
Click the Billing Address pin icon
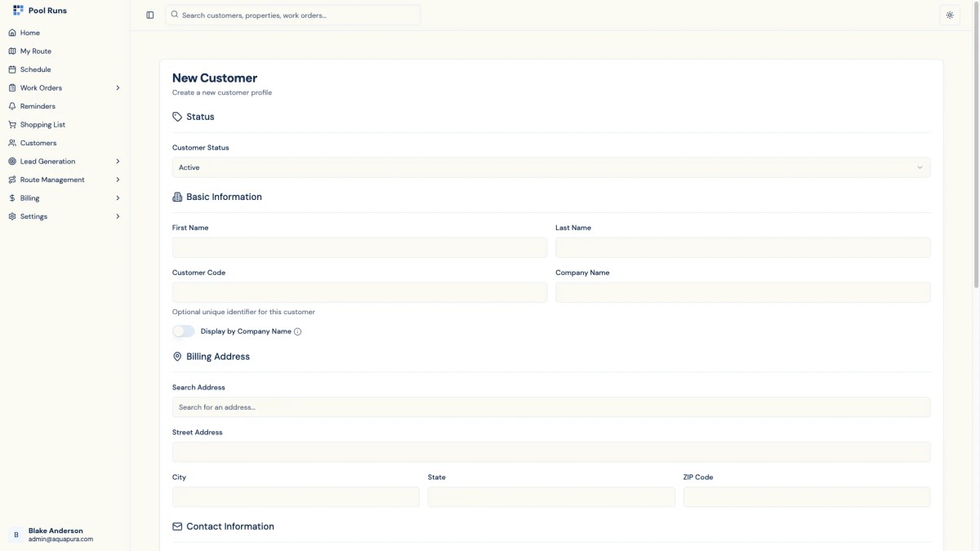point(177,357)
